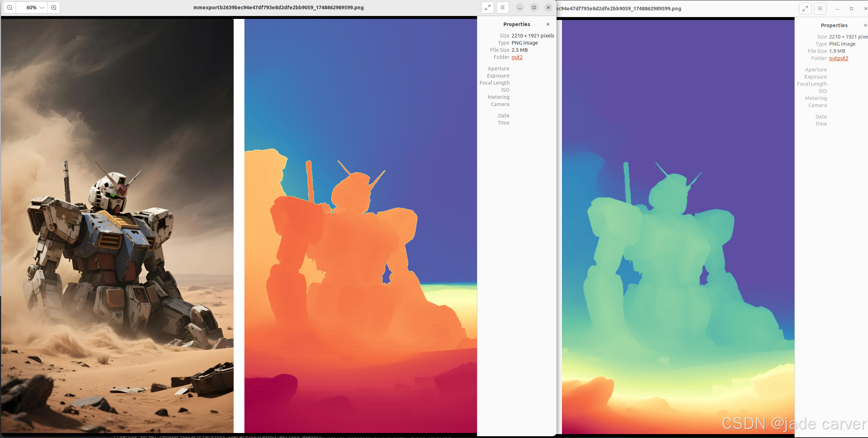
Task: Click the zoom out magnifier icon
Action: tap(10, 7)
